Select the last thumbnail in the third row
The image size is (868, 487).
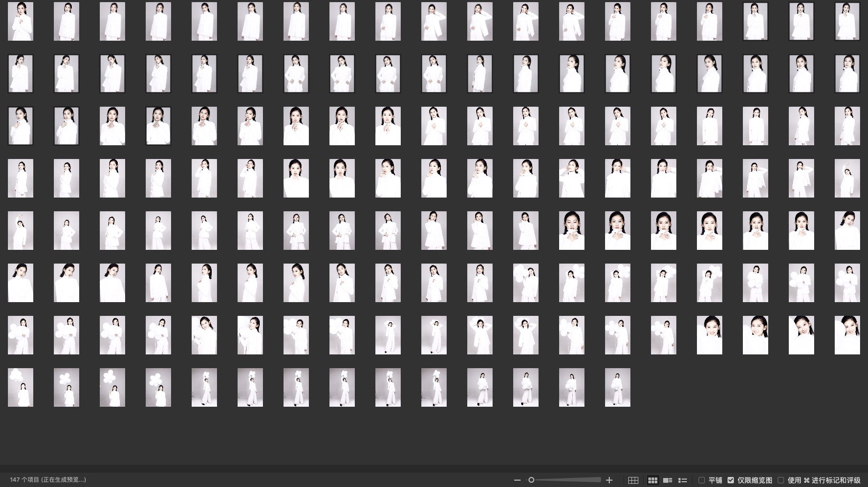847,126
